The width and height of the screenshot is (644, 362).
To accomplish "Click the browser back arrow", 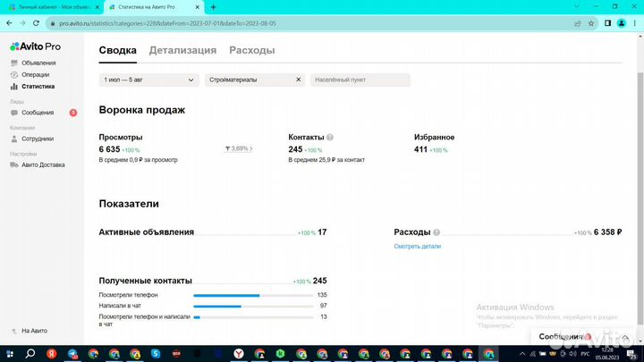I will [x=10, y=23].
